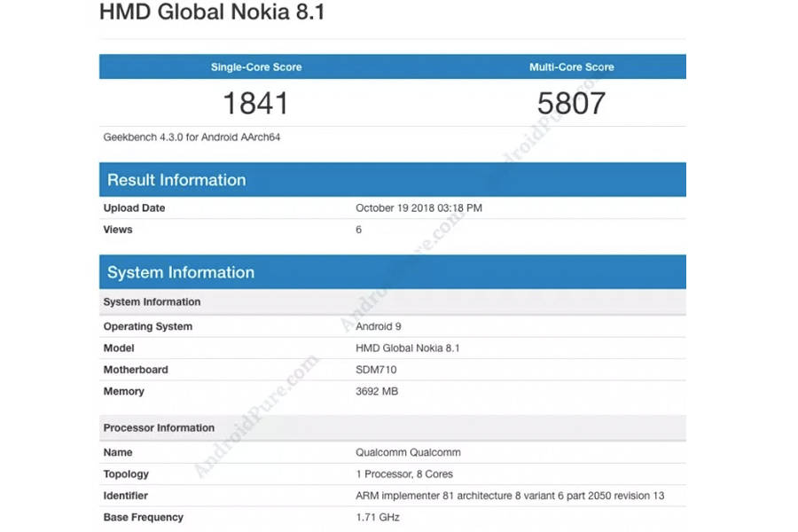
Task: Click the Android 9 value
Action: 378,326
